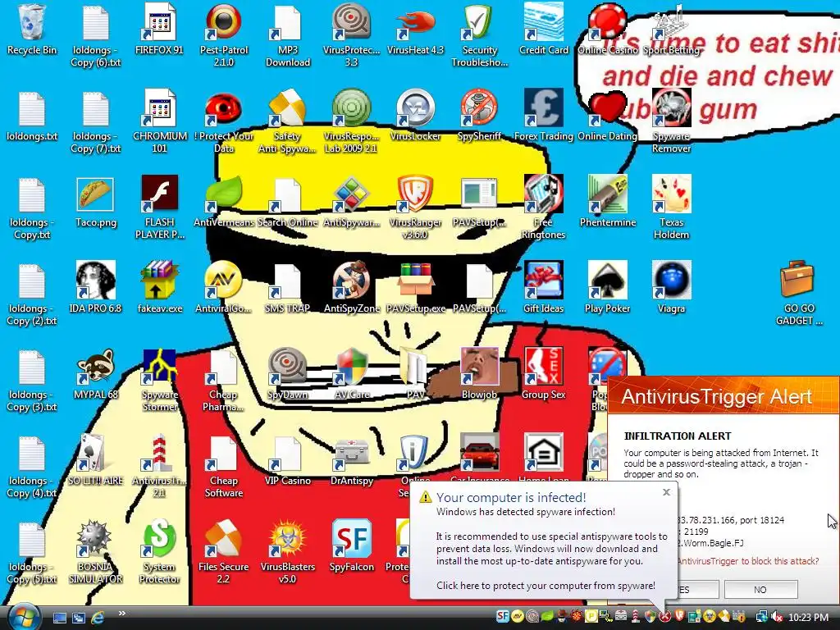
Task: Select the Online Dating heart icon
Action: click(x=608, y=107)
